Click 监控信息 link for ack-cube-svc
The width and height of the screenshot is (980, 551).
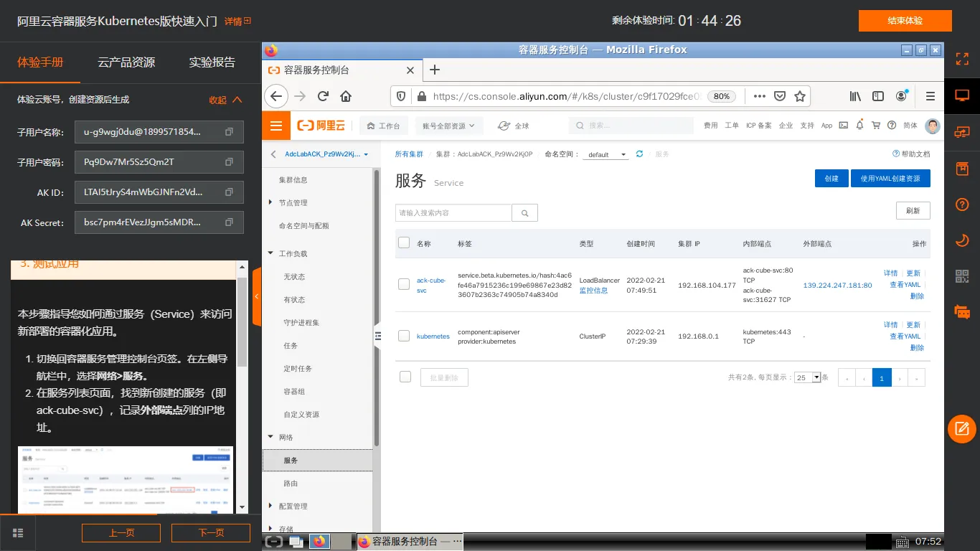pyautogui.click(x=593, y=291)
